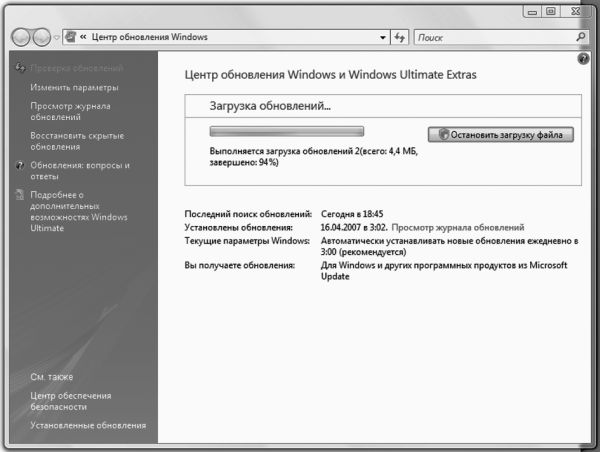600x452 pixels.
Task: Focus the 'Поиск' search input field
Action: click(490, 37)
